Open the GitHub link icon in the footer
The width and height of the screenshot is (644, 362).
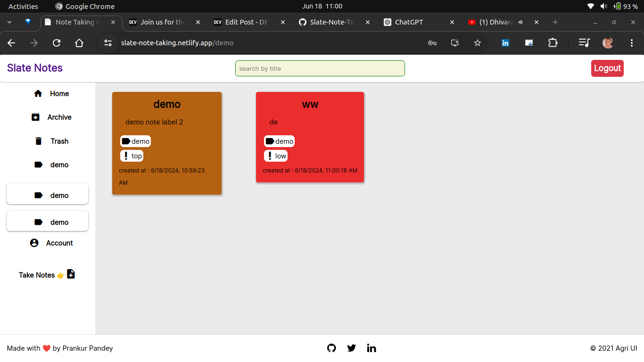[x=331, y=348]
